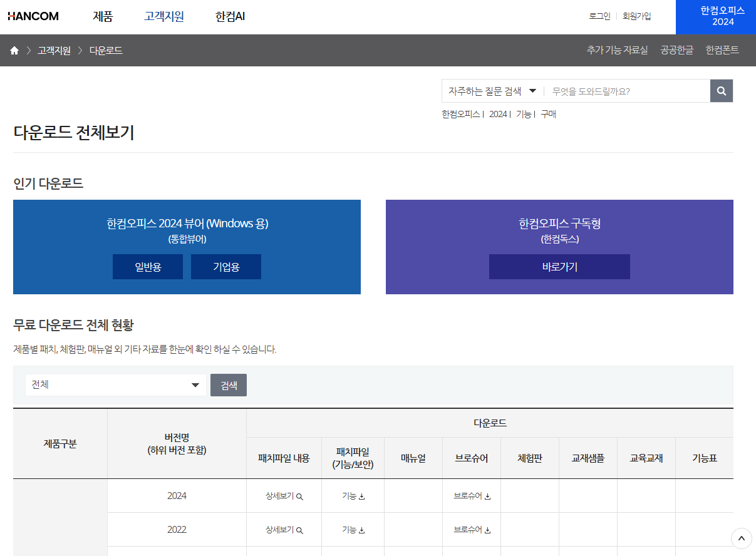Click the HANCOM logo

pyautogui.click(x=33, y=16)
